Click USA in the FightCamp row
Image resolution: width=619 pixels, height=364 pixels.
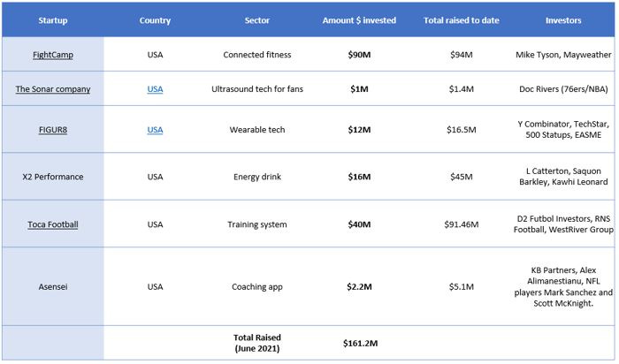pyautogui.click(x=155, y=55)
